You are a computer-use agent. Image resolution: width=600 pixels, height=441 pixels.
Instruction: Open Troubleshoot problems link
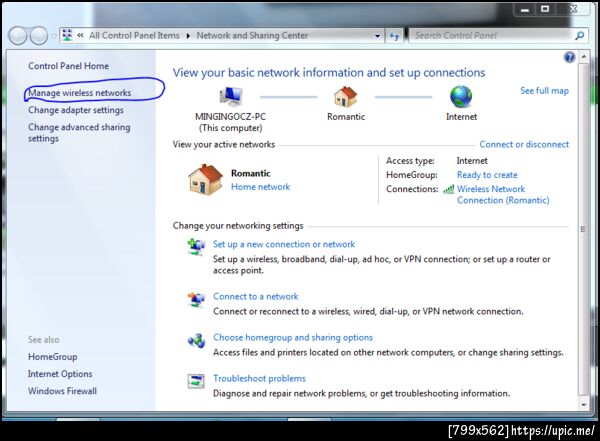tap(259, 379)
